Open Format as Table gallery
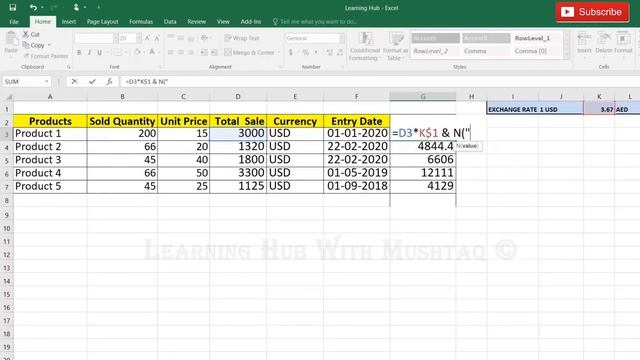640x360 pixels. (x=396, y=46)
